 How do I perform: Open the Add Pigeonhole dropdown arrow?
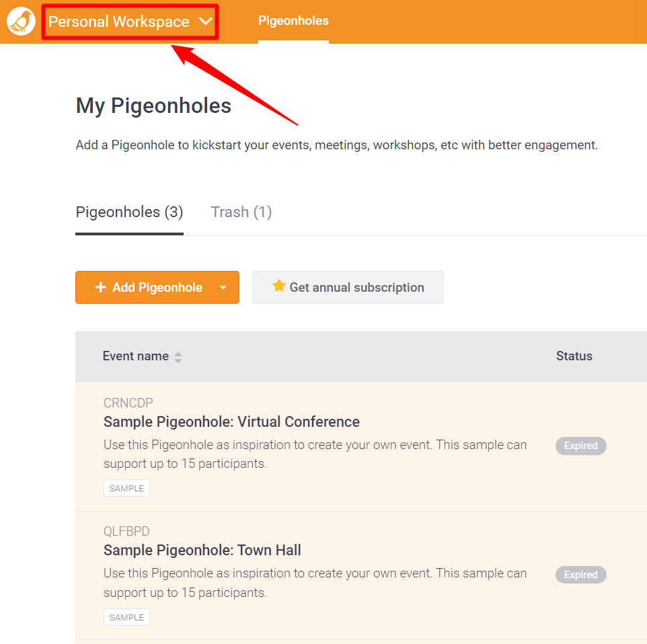pyautogui.click(x=223, y=288)
